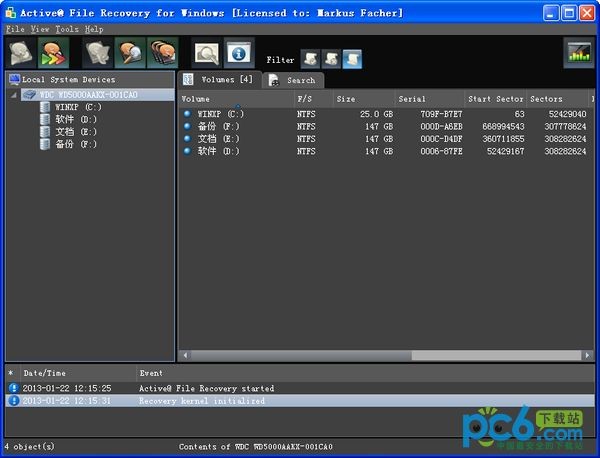This screenshot has width=600, height=458.
Task: Click the drive icon beside tree 软件 (D:)
Action: point(45,119)
